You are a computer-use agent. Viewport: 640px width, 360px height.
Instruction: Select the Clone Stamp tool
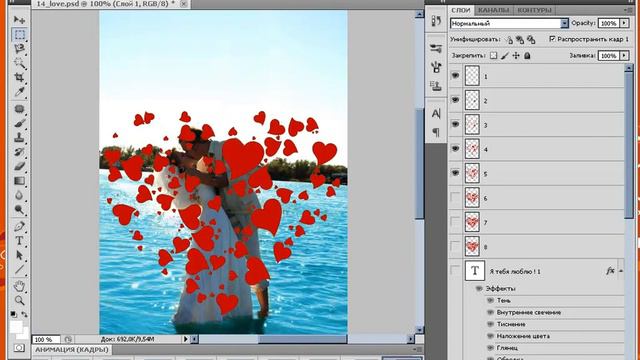[x=19, y=138]
